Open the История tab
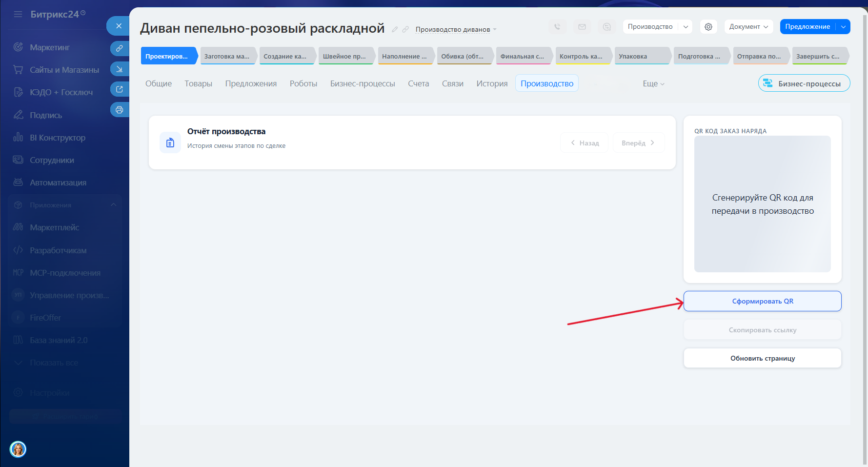 click(492, 84)
